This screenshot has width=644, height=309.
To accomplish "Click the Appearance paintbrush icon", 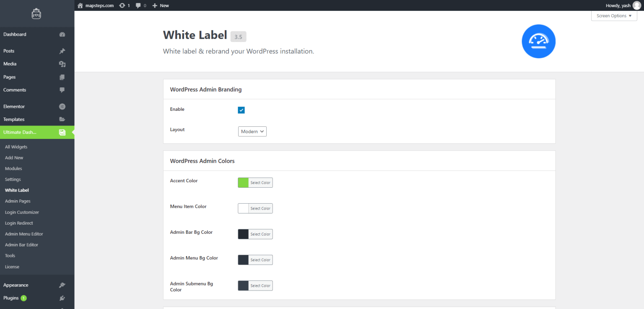I will [x=62, y=285].
